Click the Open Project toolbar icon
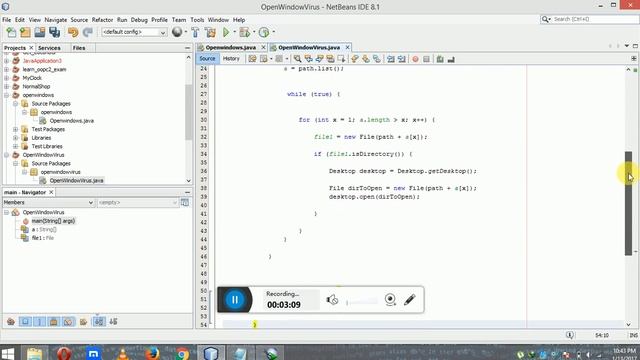 [40, 32]
